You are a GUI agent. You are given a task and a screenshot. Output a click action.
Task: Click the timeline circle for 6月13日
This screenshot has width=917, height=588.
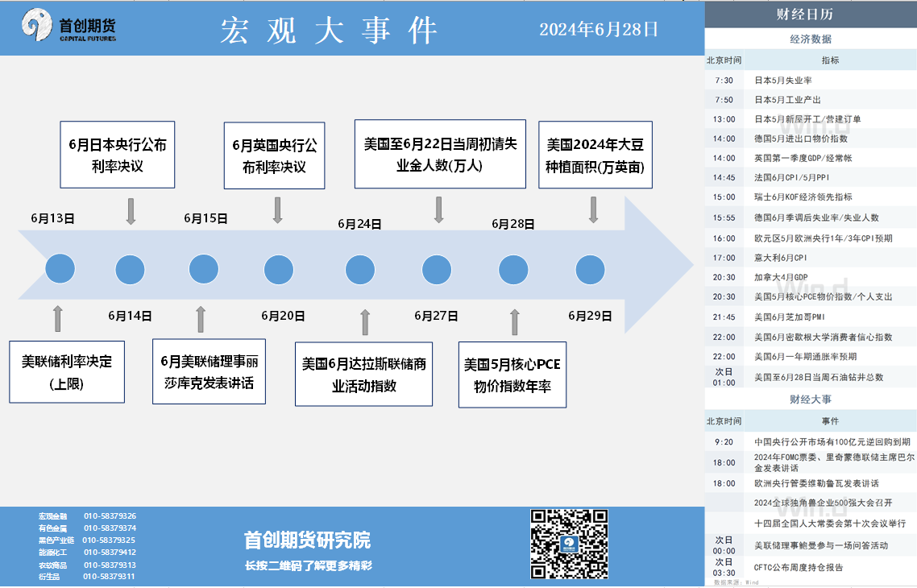pos(60,269)
